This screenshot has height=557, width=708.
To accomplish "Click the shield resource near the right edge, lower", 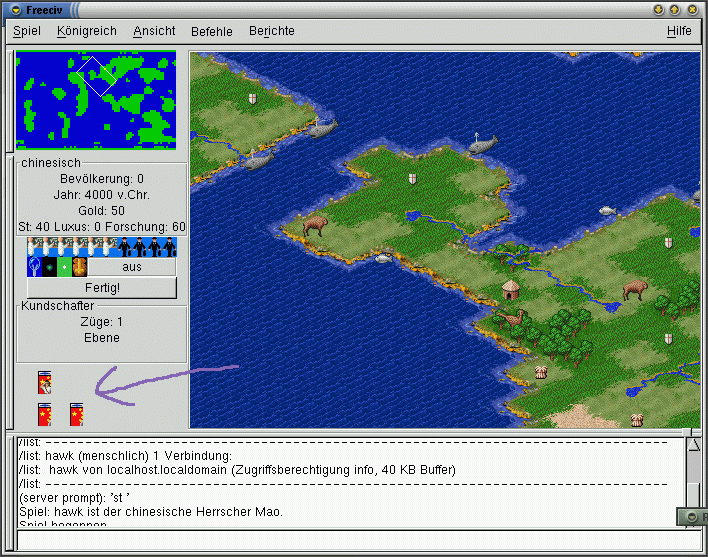I will pos(668,339).
